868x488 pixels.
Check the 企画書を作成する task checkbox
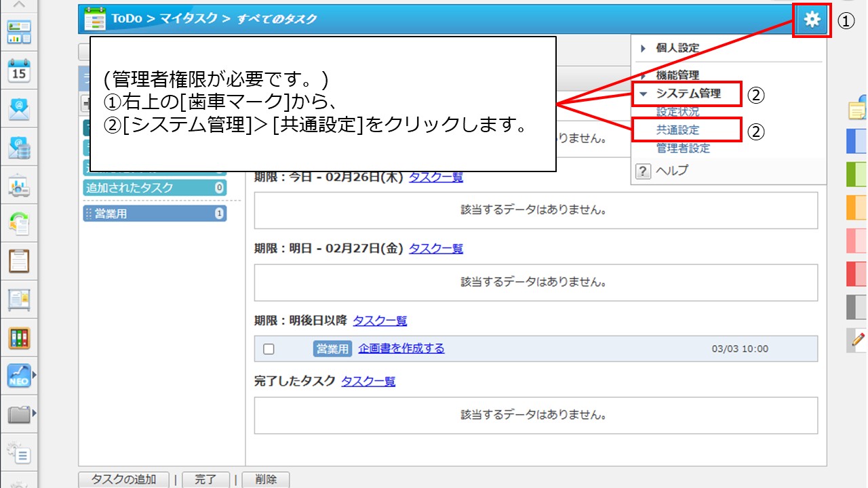coord(269,349)
